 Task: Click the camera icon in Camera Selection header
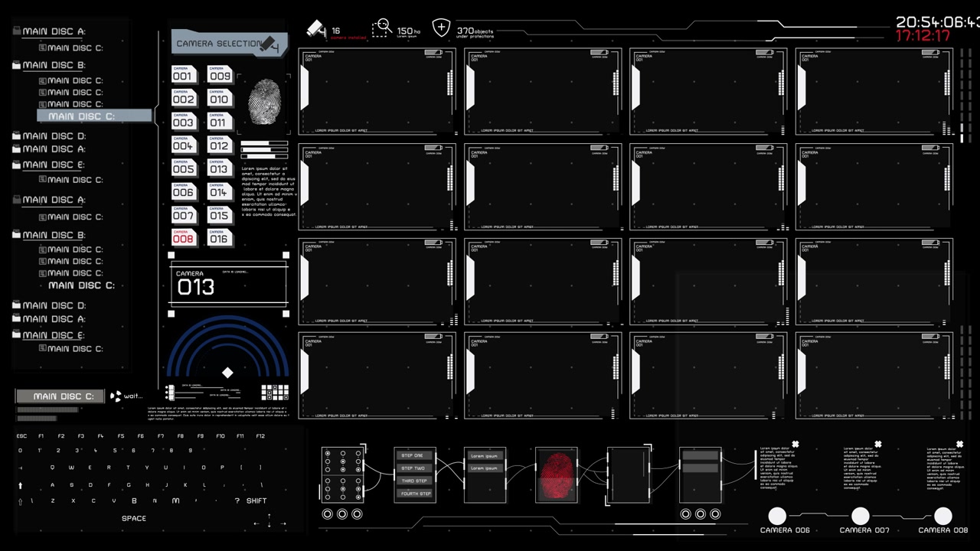click(x=268, y=44)
